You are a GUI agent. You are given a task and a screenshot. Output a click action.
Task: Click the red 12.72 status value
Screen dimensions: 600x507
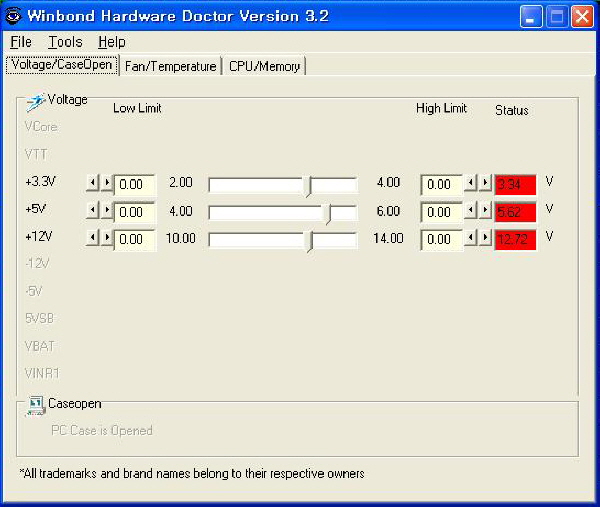click(x=515, y=240)
